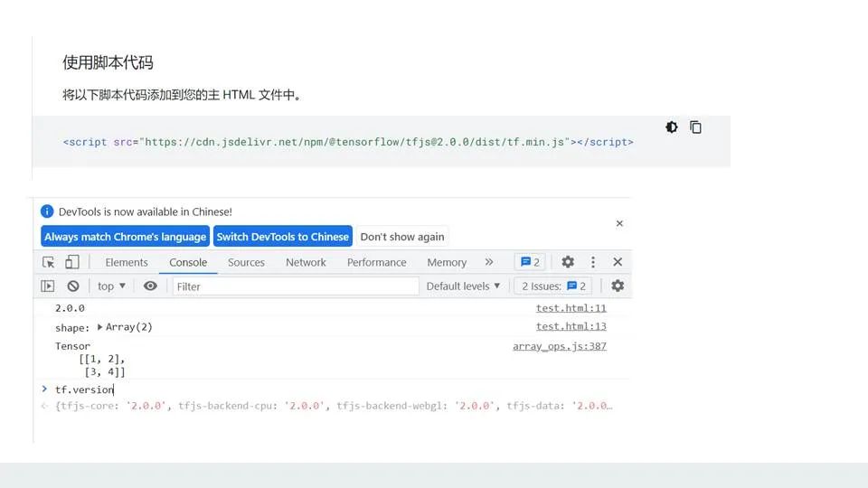Open the top JavaScript context dropdown
The image size is (868, 488).
(111, 286)
